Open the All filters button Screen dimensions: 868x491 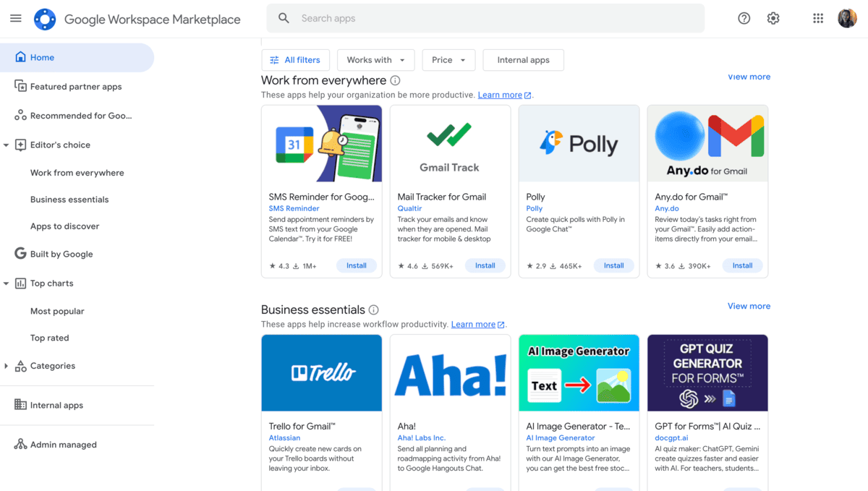pos(296,60)
